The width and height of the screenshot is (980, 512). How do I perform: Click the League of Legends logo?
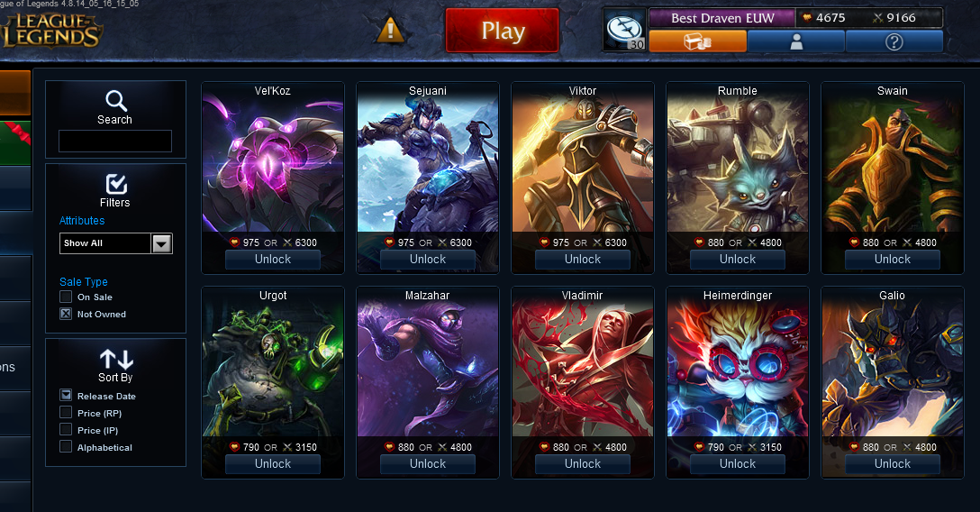[x=50, y=31]
